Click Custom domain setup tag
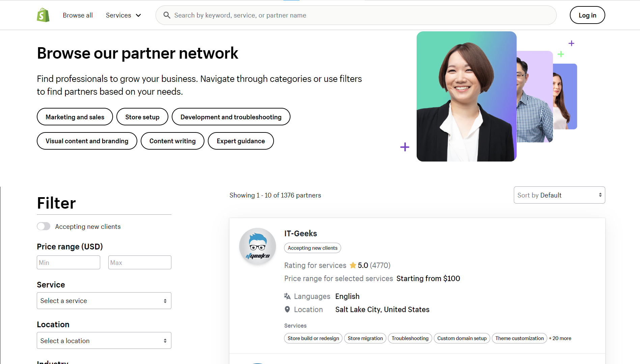This screenshot has height=364, width=640. (x=462, y=338)
